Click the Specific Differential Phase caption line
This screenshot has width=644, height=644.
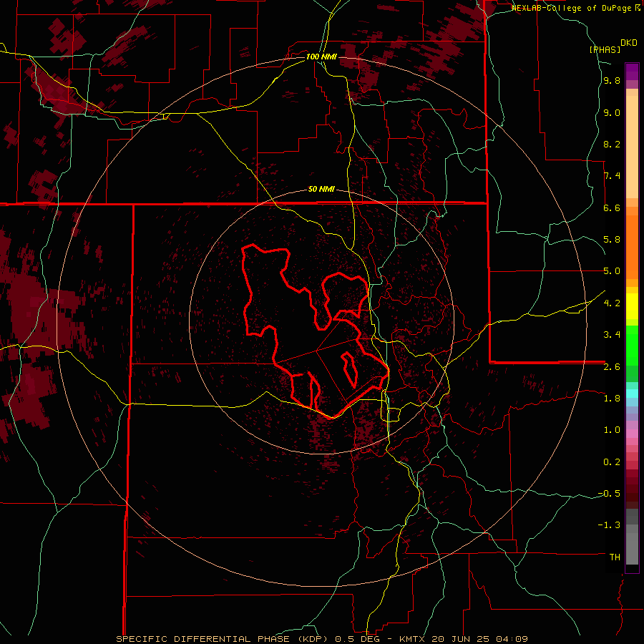pos(321,639)
